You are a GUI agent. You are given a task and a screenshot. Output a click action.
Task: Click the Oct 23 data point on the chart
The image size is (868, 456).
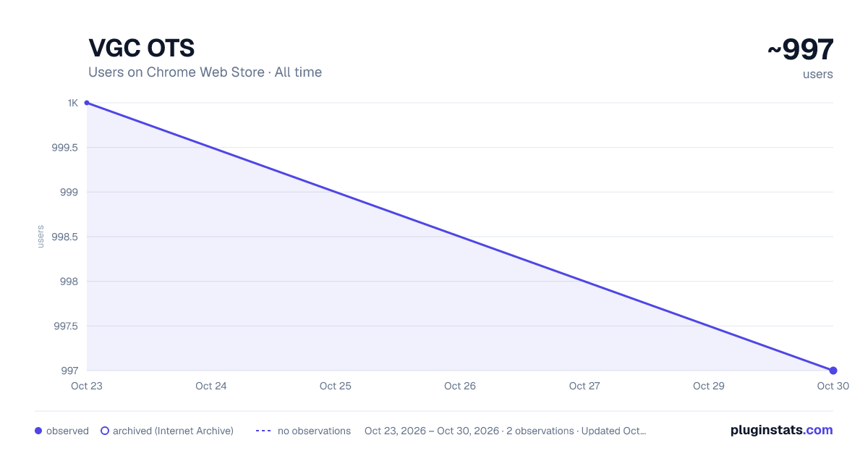[x=87, y=103]
